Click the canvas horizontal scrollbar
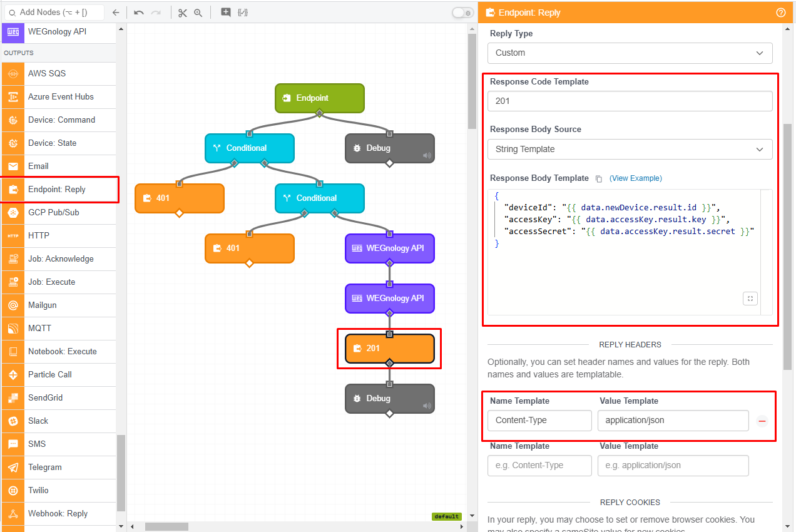796x532 pixels. (166, 527)
